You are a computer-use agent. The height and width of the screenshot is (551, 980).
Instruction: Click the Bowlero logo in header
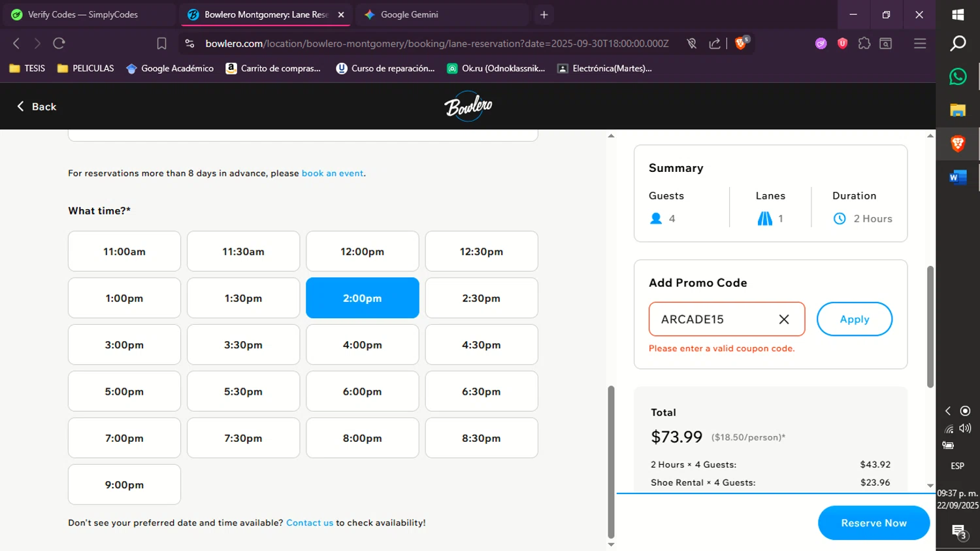468,106
